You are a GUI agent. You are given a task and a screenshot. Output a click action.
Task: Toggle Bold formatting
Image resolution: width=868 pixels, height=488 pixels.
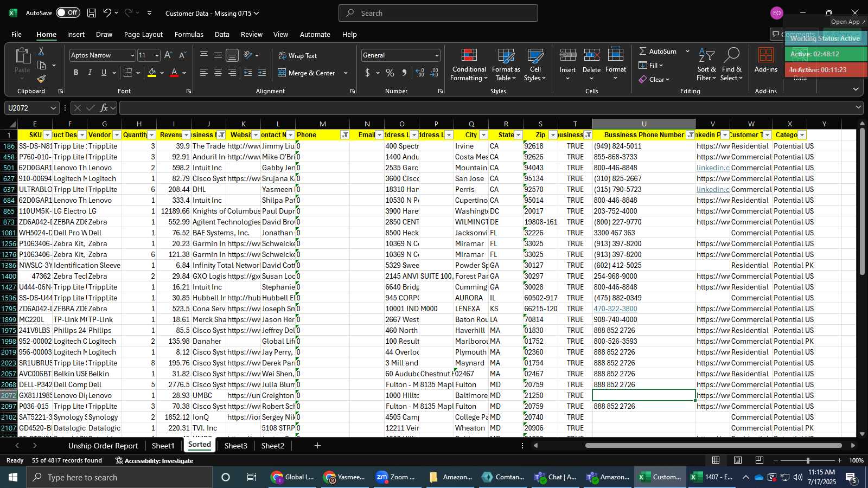[x=76, y=73]
